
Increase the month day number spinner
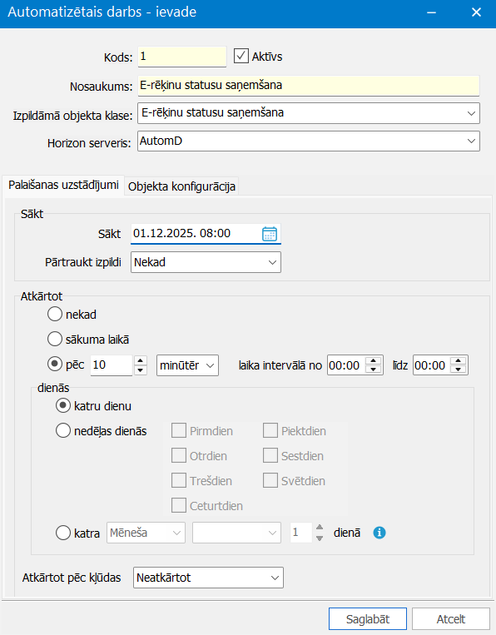[319, 527]
